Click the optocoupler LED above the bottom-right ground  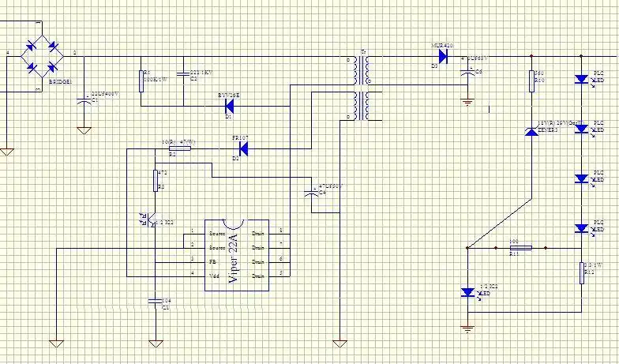coord(467,292)
